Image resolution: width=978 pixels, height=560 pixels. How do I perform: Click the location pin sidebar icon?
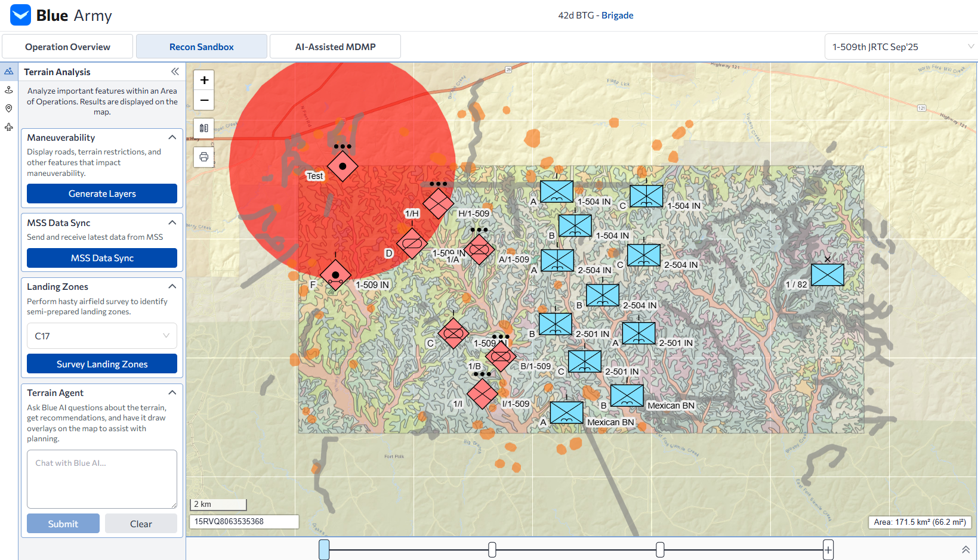(9, 109)
